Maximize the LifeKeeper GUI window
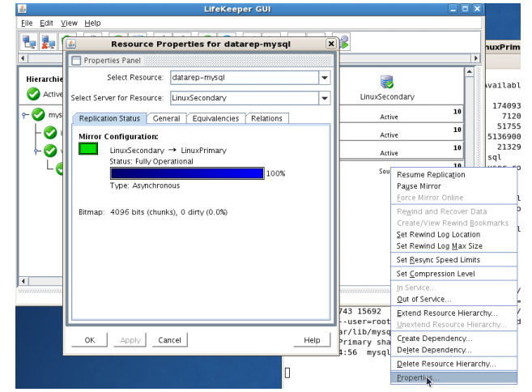The width and height of the screenshot is (532, 392). (x=465, y=9)
